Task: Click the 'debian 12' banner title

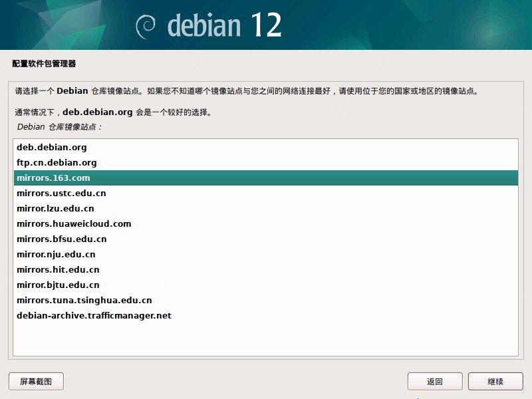Action: coord(224,25)
